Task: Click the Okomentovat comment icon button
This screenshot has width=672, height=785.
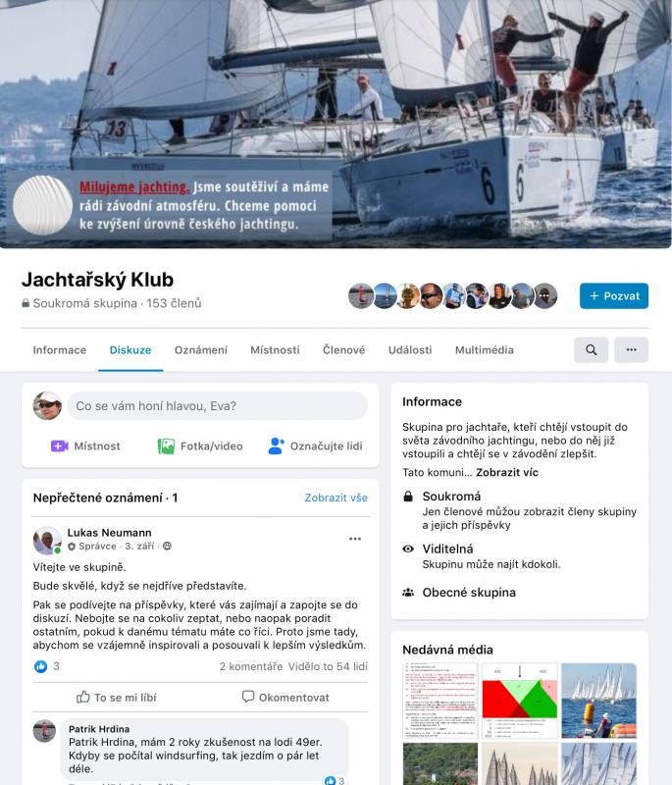Action: [x=285, y=698]
